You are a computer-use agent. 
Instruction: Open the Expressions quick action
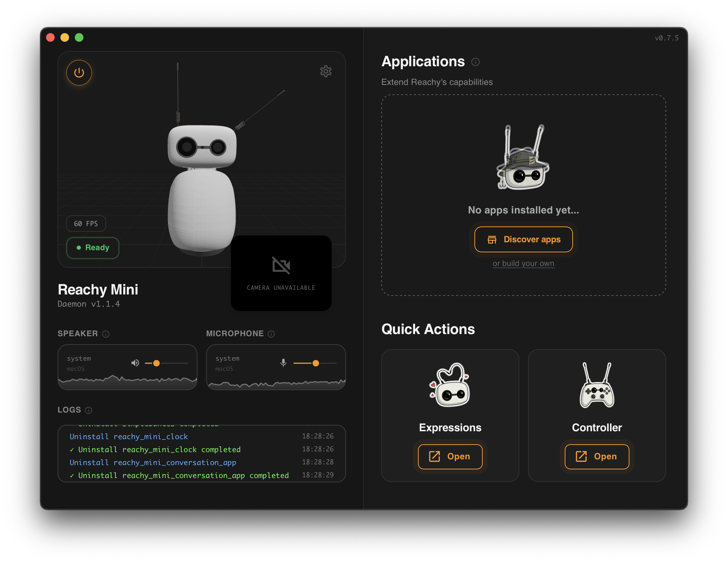(x=450, y=456)
